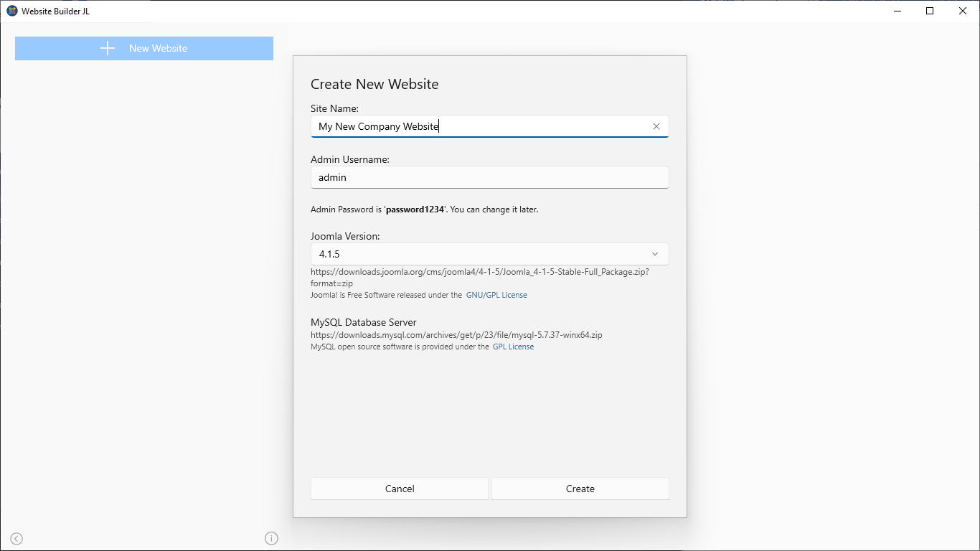Viewport: 980px width, 551px height.
Task: Click the back arrow circle icon
Action: tap(17, 539)
